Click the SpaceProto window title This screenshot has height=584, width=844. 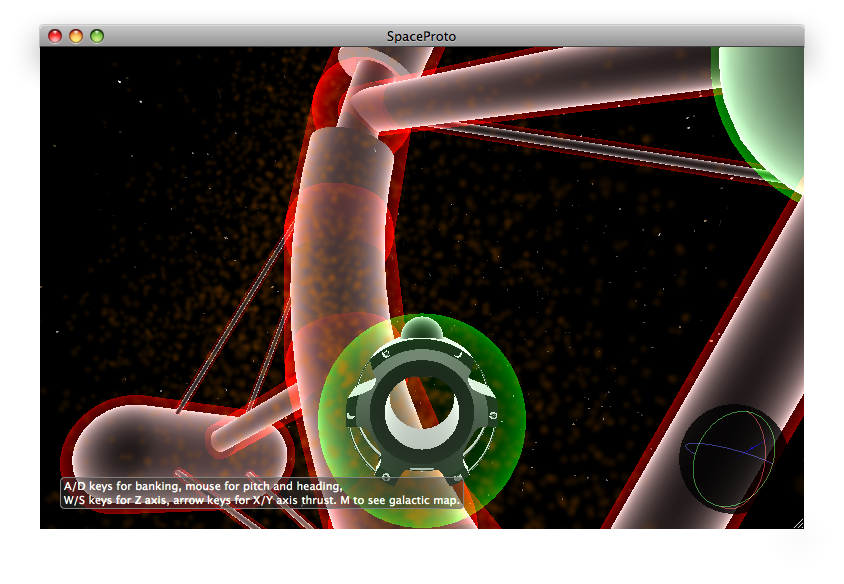coord(421,36)
